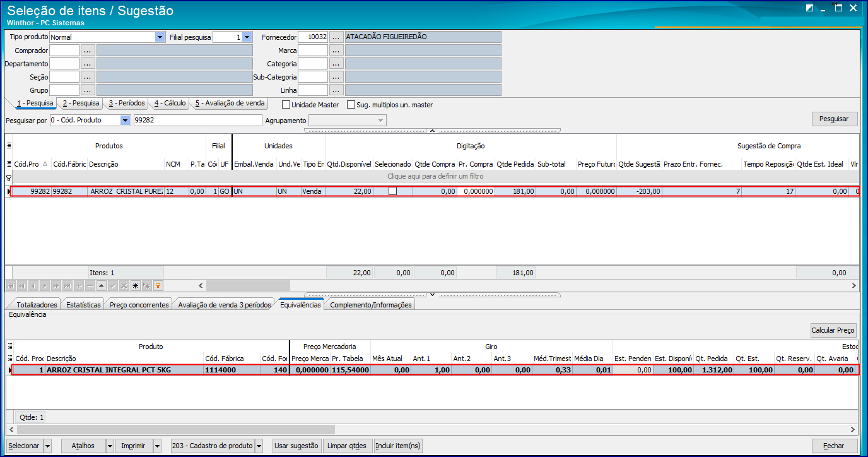Go to first record navigator icon
Viewport: 868px width, 457px height.
click(x=11, y=286)
